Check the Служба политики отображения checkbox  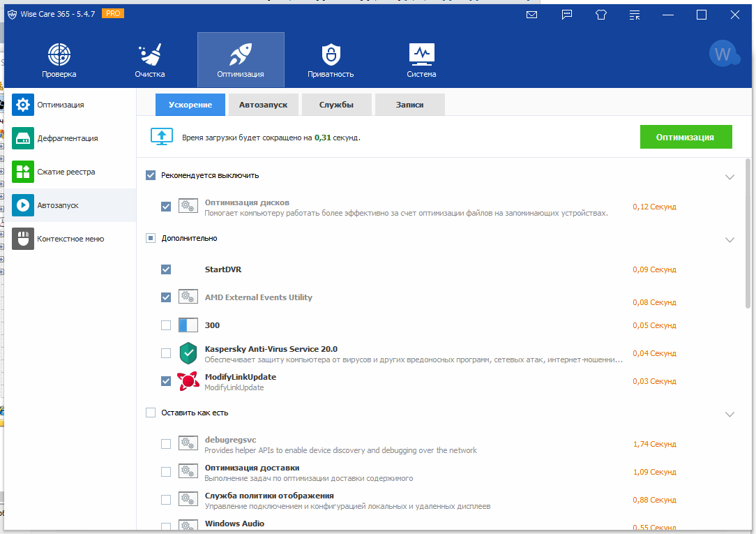tap(166, 500)
